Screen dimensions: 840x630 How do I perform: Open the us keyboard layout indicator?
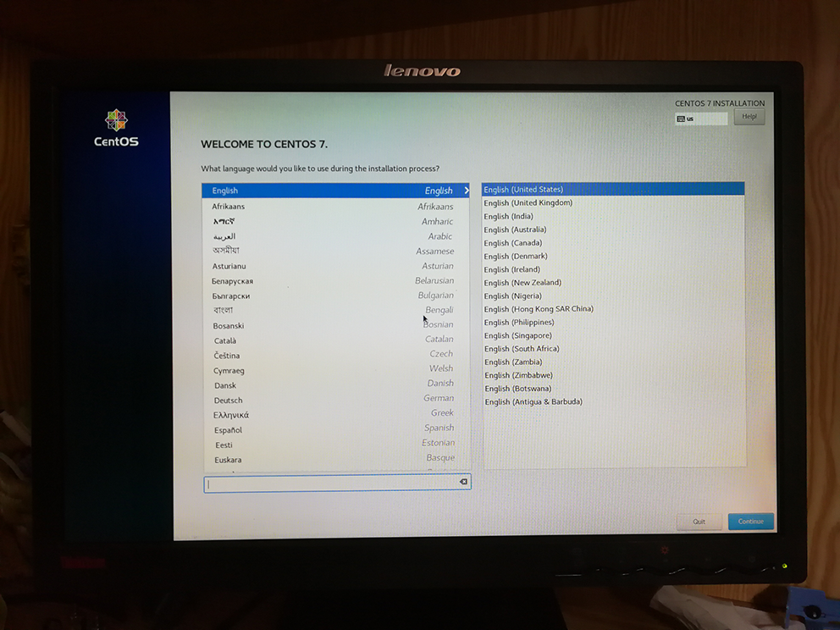tap(701, 119)
